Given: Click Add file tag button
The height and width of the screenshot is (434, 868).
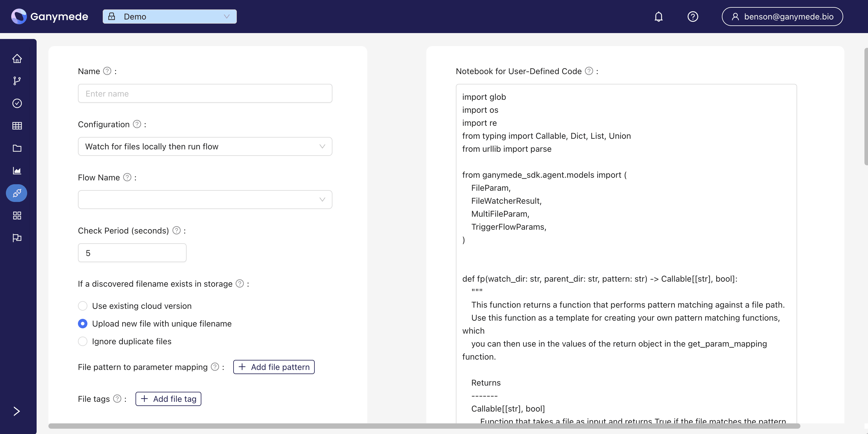Looking at the screenshot, I should [x=168, y=399].
